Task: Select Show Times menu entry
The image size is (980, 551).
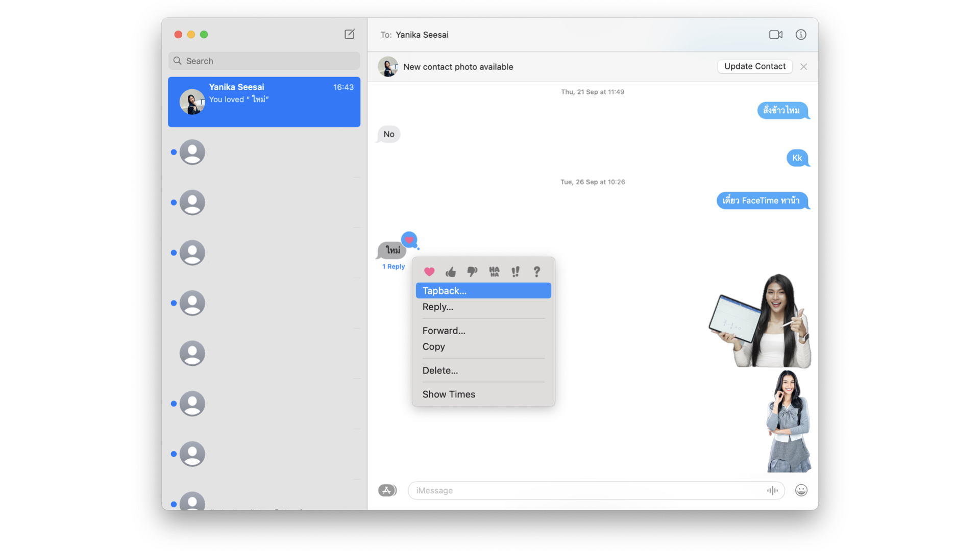Action: tap(448, 394)
